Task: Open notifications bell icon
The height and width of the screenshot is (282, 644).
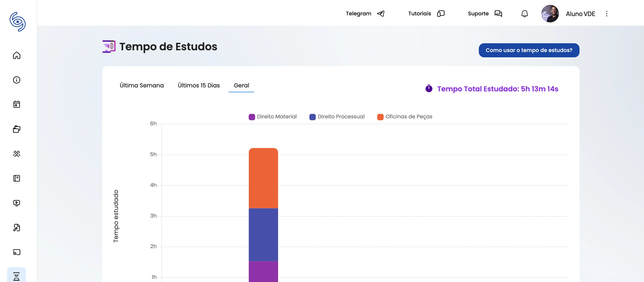Action: click(x=524, y=14)
